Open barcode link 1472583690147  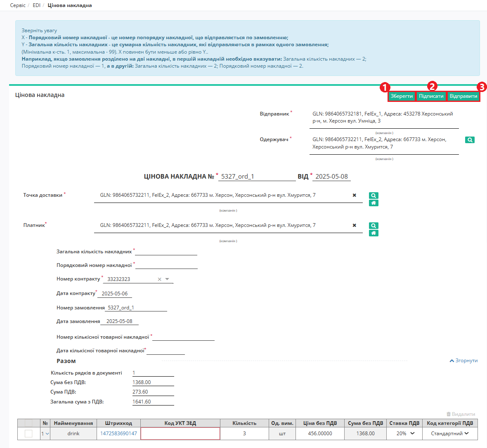click(x=118, y=434)
